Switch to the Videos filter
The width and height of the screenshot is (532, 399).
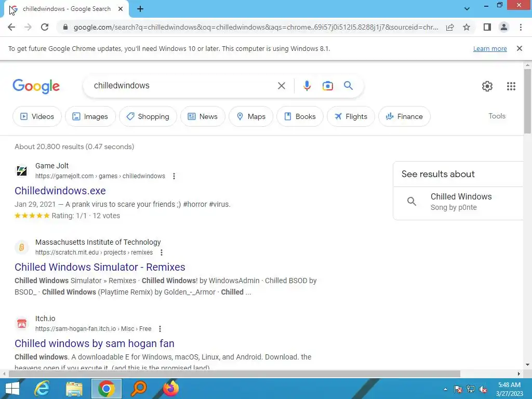coord(37,116)
